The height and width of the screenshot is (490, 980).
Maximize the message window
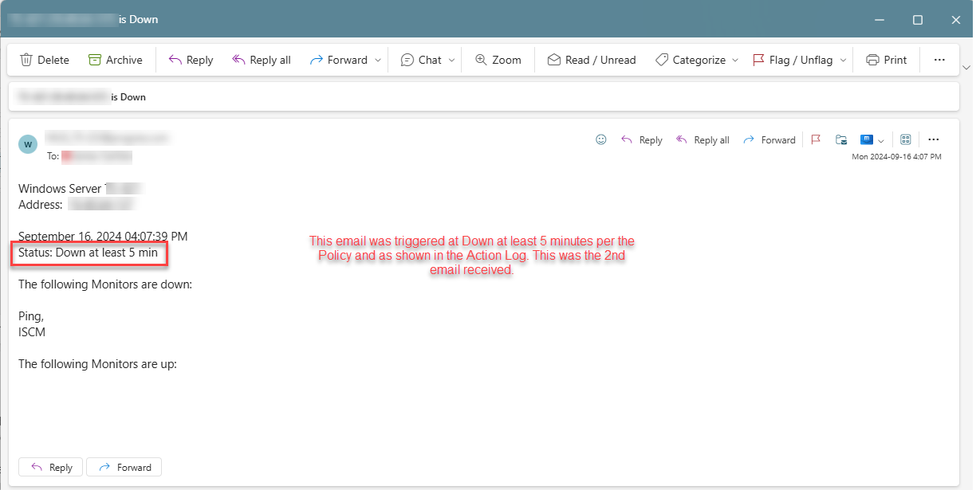pos(918,19)
